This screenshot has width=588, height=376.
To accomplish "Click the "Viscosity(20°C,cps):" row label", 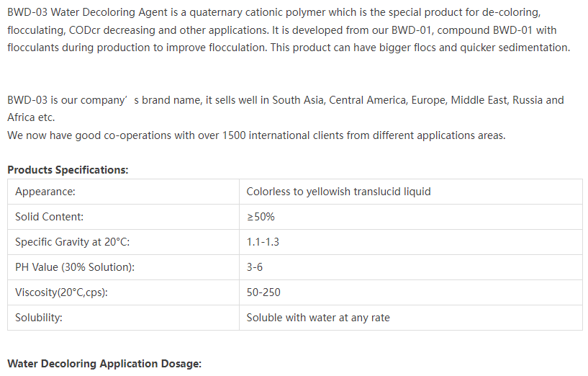I will tap(65, 292).
